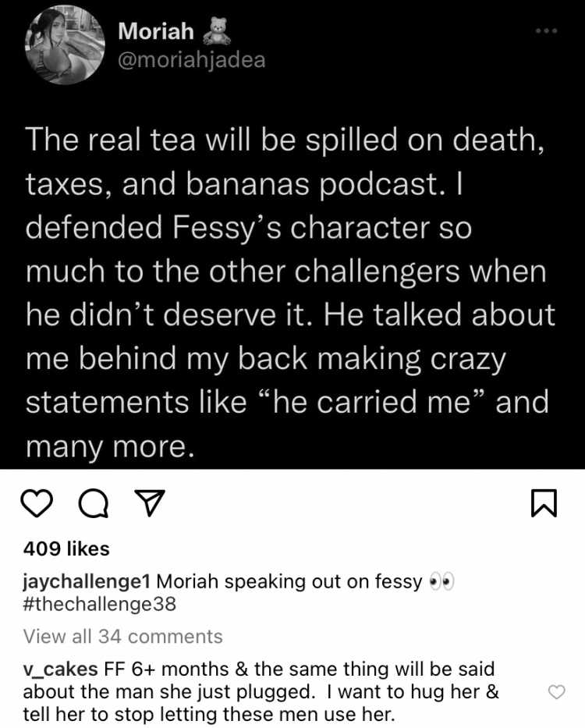This screenshot has width=585, height=728.
Task: Open the #thechallenge38 hashtag
Action: point(99,604)
